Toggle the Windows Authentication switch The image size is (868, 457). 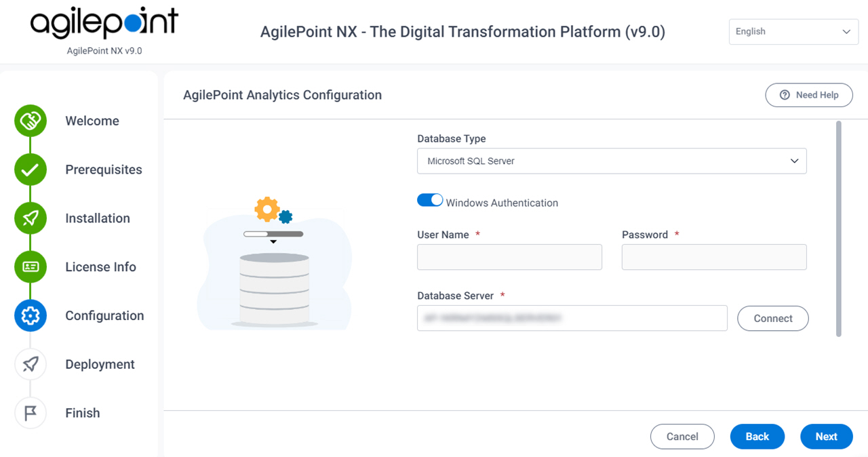coord(430,200)
